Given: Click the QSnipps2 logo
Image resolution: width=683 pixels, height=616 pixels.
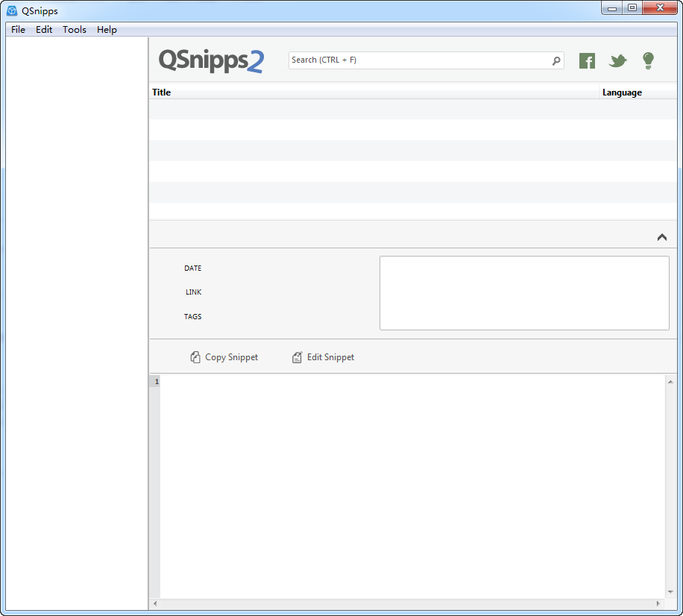Looking at the screenshot, I should pos(211,60).
